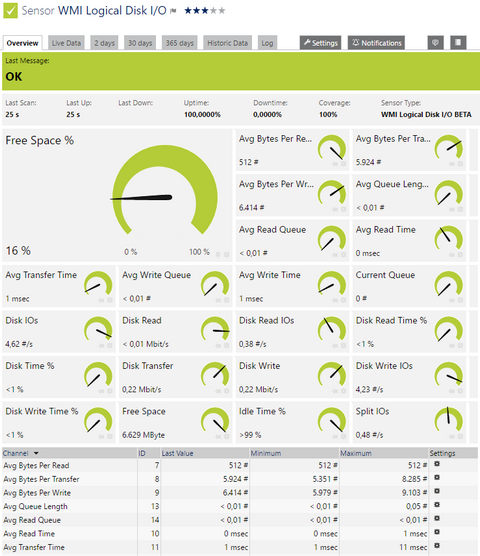Sort table by Last Value header
The image size is (480, 556).
pyautogui.click(x=178, y=453)
